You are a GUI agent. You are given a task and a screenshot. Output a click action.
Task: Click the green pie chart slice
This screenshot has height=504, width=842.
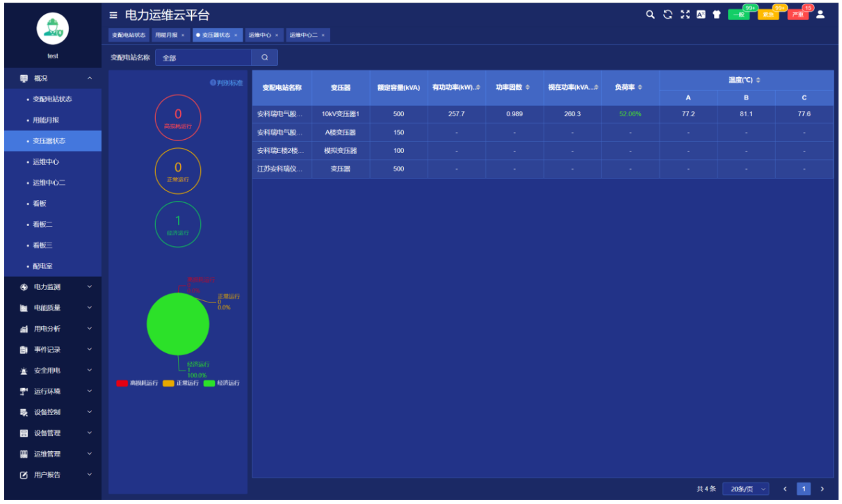(178, 325)
